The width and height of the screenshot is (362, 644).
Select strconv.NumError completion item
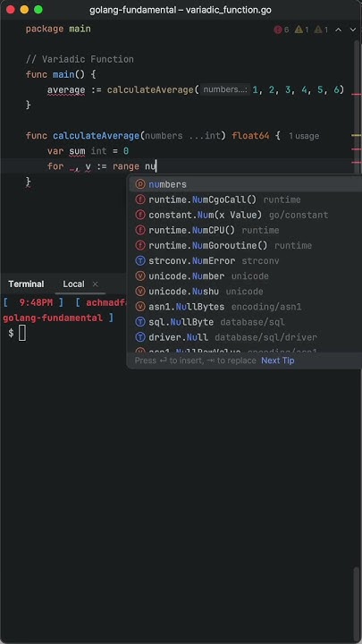pyautogui.click(x=246, y=261)
